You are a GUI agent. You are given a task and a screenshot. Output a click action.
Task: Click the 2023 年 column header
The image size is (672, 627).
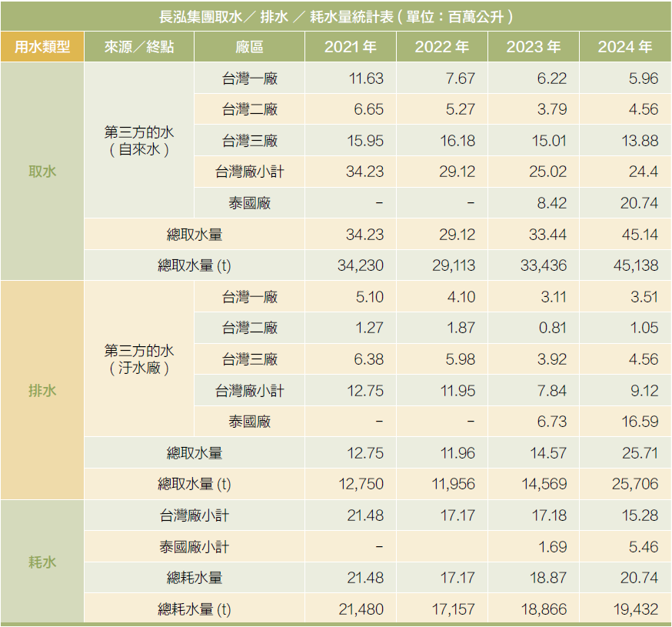click(534, 47)
